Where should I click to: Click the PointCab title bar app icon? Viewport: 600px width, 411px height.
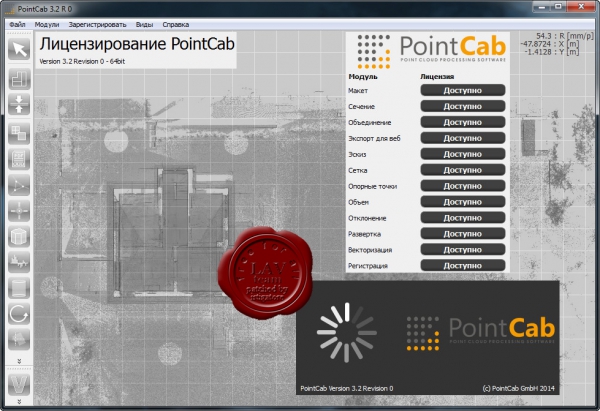click(x=10, y=10)
